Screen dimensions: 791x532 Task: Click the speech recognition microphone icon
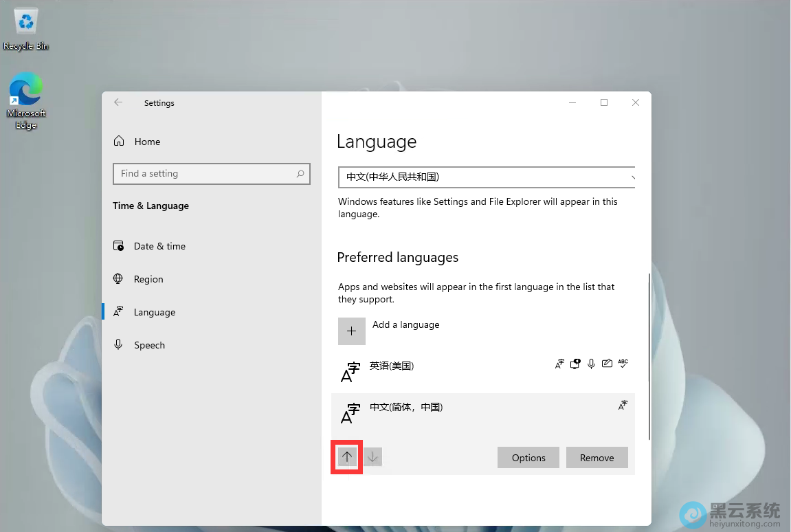(591, 364)
